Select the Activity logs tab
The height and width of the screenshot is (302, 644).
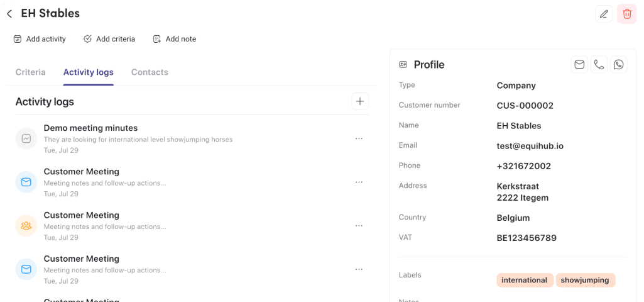click(89, 72)
